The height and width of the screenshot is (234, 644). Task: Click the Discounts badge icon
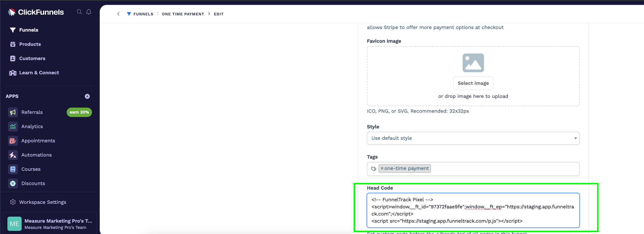pyautogui.click(x=13, y=183)
